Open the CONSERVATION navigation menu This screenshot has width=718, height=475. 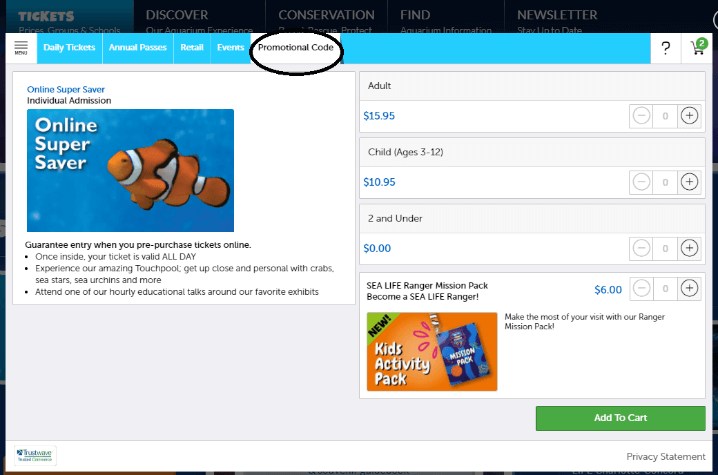tap(326, 15)
